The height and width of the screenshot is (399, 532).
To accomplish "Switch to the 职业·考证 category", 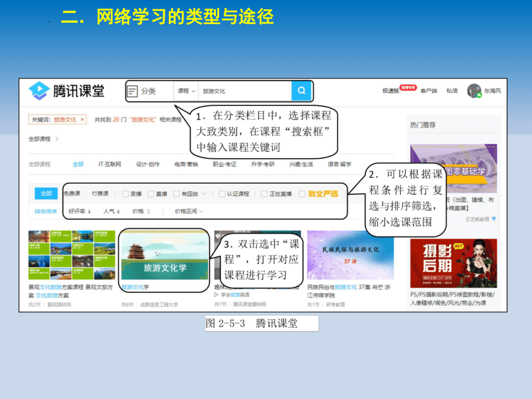I will (225, 164).
